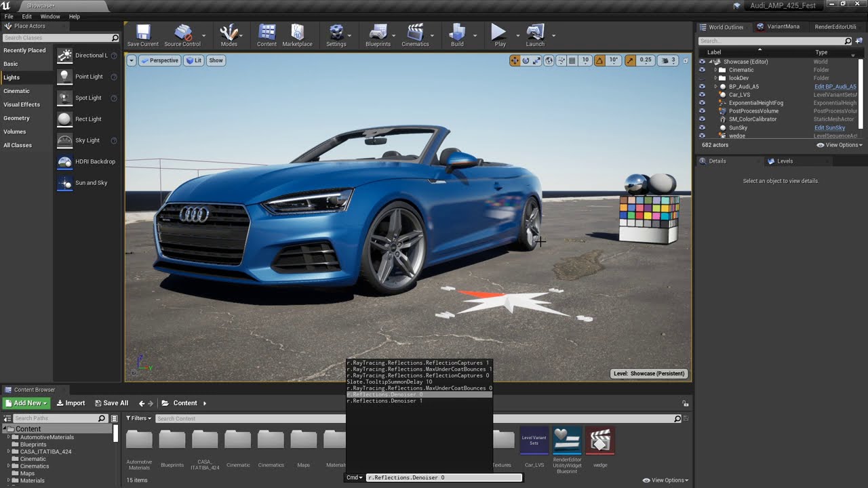Open Source Control from the toolbar
Image resolution: width=868 pixels, height=488 pixels.
(x=182, y=35)
